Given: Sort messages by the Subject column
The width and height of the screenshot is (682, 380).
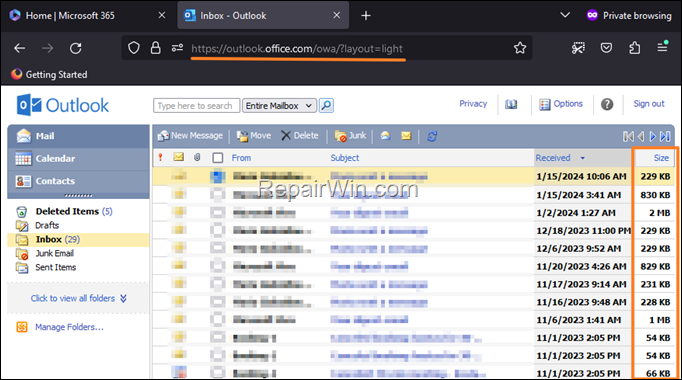Looking at the screenshot, I should coord(344,158).
